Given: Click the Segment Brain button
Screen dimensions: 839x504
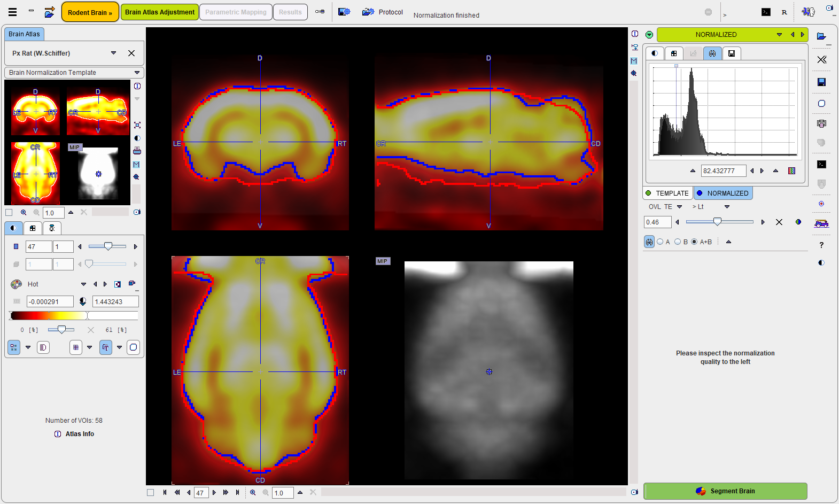Looking at the screenshot, I should click(x=725, y=491).
